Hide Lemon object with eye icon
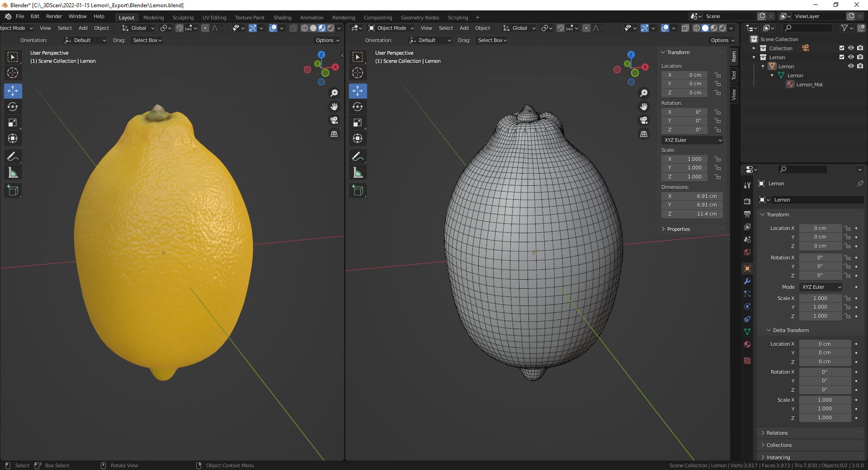 [851, 66]
